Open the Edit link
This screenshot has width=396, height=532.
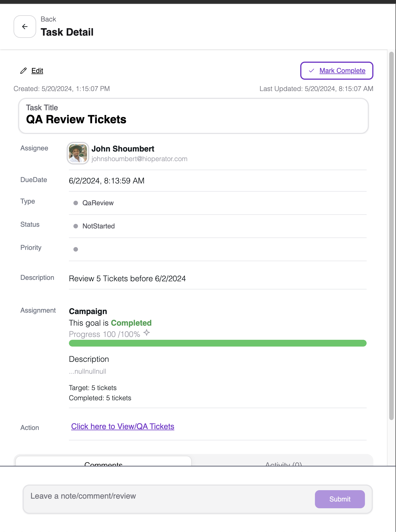[37, 71]
